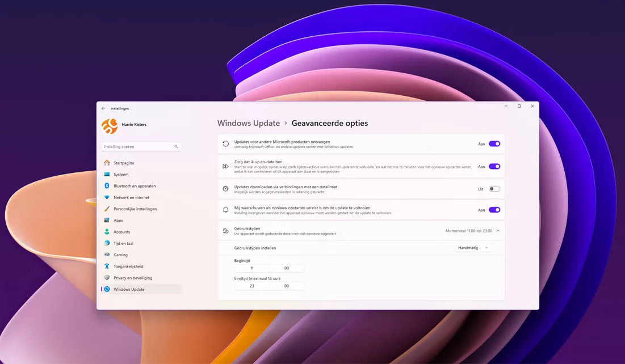This screenshot has height=364, width=625.
Task: Click the Gebruikstijden clock icon
Action: click(x=225, y=231)
